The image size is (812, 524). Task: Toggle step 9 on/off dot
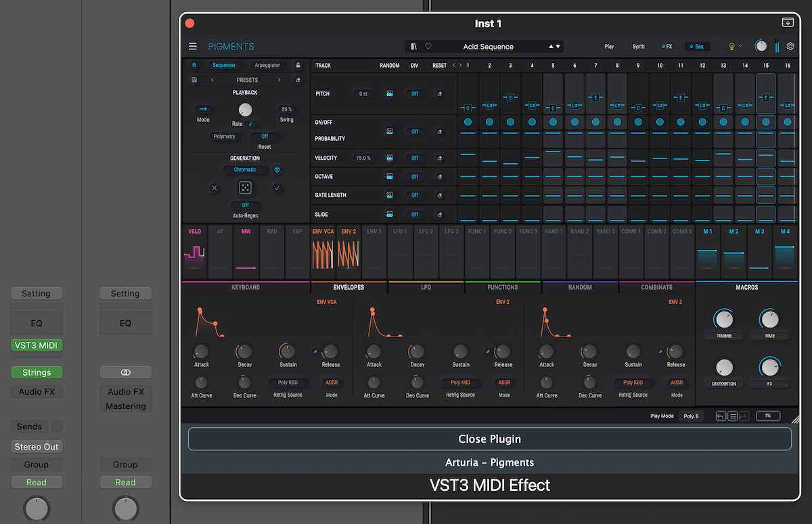(x=638, y=123)
